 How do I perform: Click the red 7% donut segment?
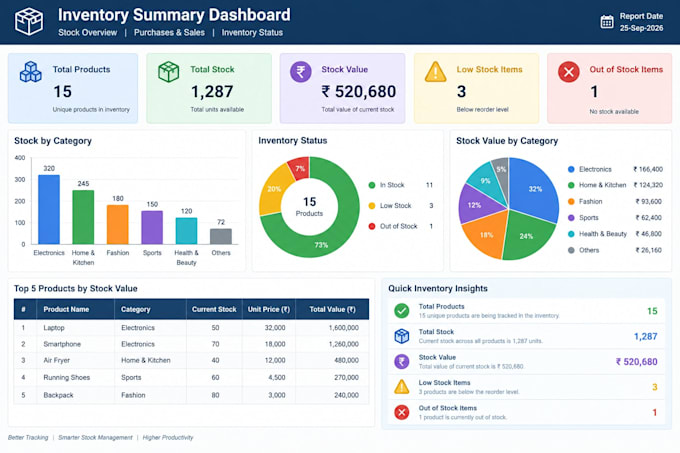[300, 168]
